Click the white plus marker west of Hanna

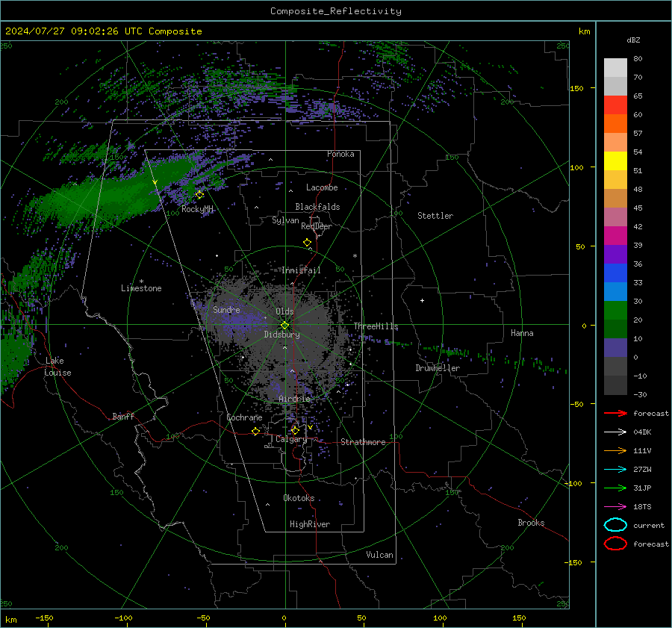(422, 300)
